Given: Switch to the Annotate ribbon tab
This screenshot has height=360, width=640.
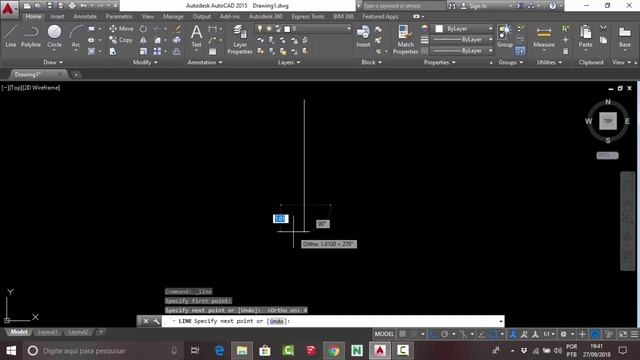Looking at the screenshot, I should [85, 16].
